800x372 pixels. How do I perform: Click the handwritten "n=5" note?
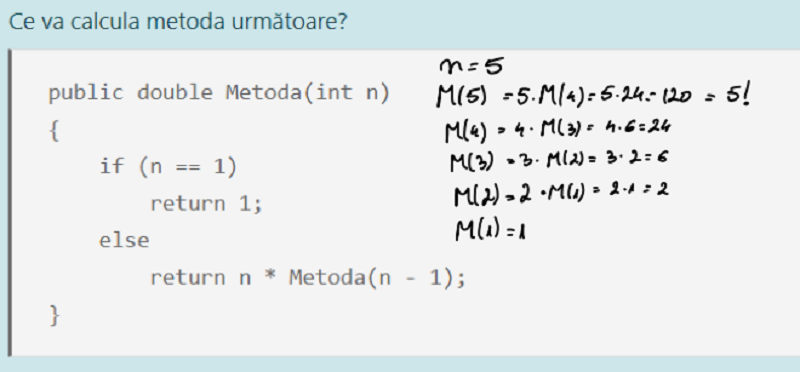pos(471,66)
